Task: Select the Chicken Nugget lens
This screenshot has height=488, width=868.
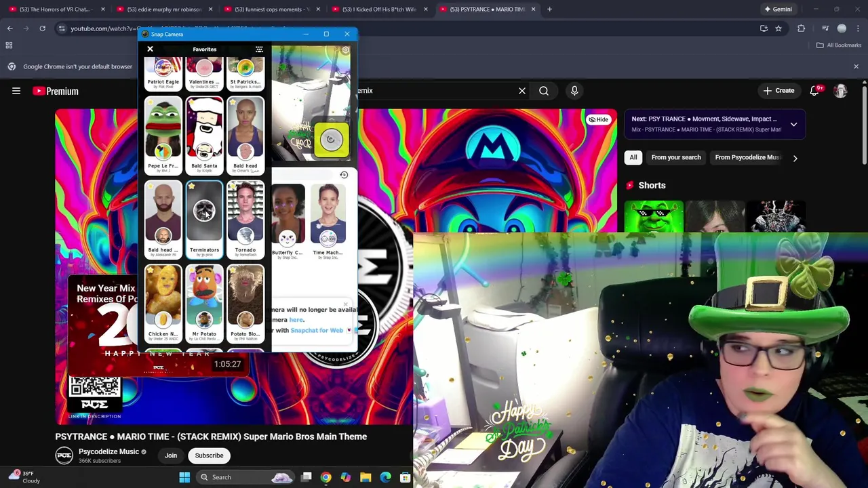Action: tap(163, 303)
